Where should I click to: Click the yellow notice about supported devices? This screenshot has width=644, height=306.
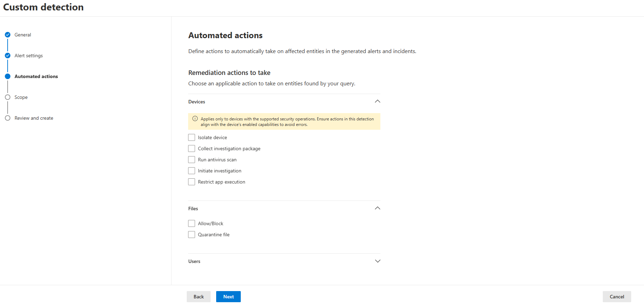click(x=284, y=121)
